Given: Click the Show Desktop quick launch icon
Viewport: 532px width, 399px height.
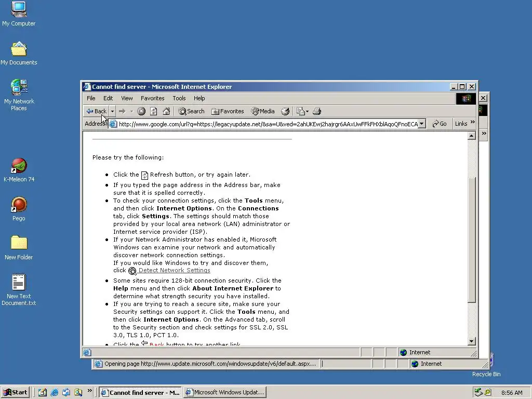Looking at the screenshot, I should pyautogui.click(x=43, y=392).
